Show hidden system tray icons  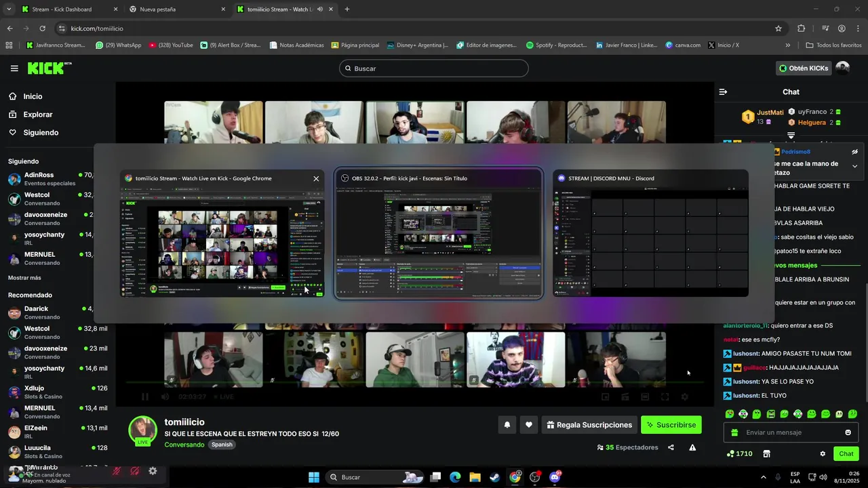tap(763, 477)
